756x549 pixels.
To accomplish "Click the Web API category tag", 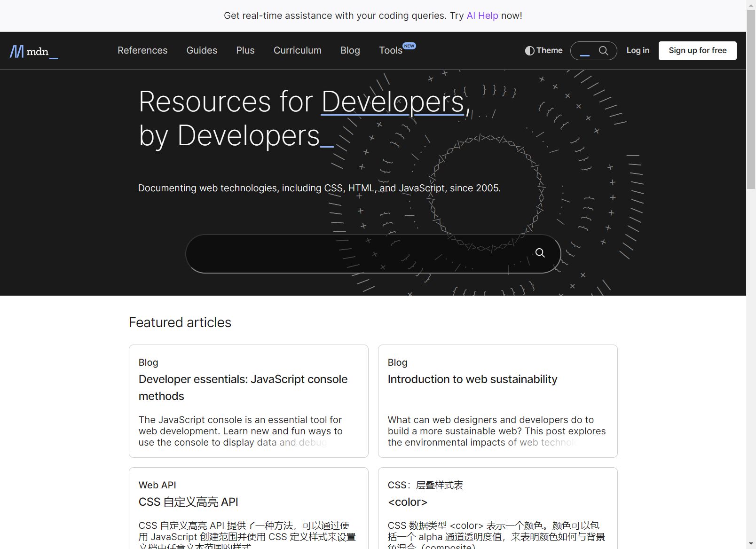I will tap(157, 485).
